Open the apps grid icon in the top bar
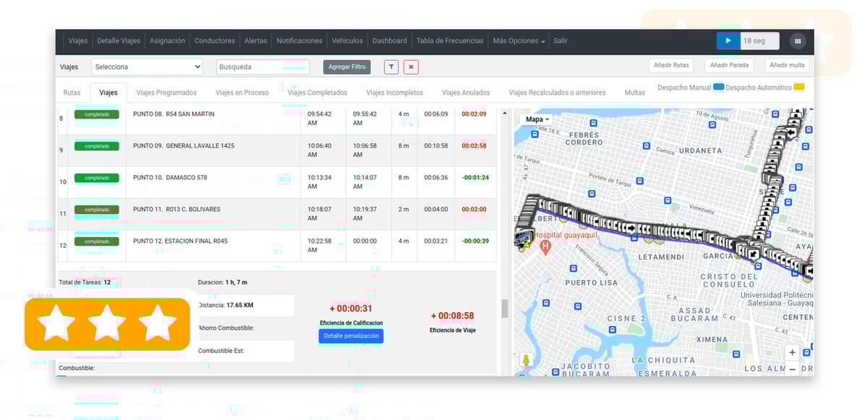The height and width of the screenshot is (420, 868). (x=797, y=41)
